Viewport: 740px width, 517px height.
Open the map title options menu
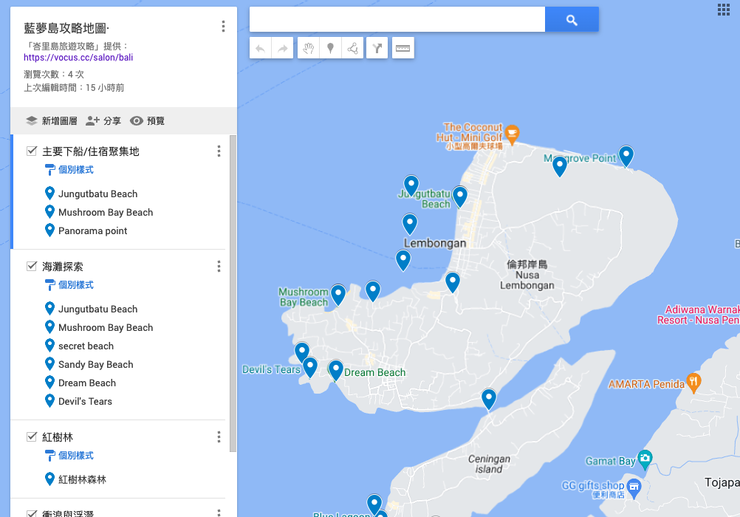tap(223, 26)
